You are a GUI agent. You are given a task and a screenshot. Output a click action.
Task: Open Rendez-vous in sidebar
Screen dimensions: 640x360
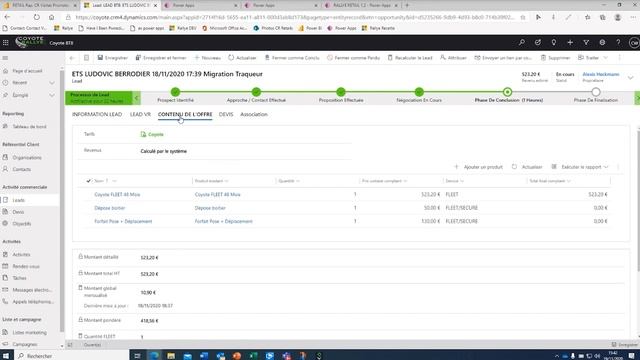(x=26, y=267)
